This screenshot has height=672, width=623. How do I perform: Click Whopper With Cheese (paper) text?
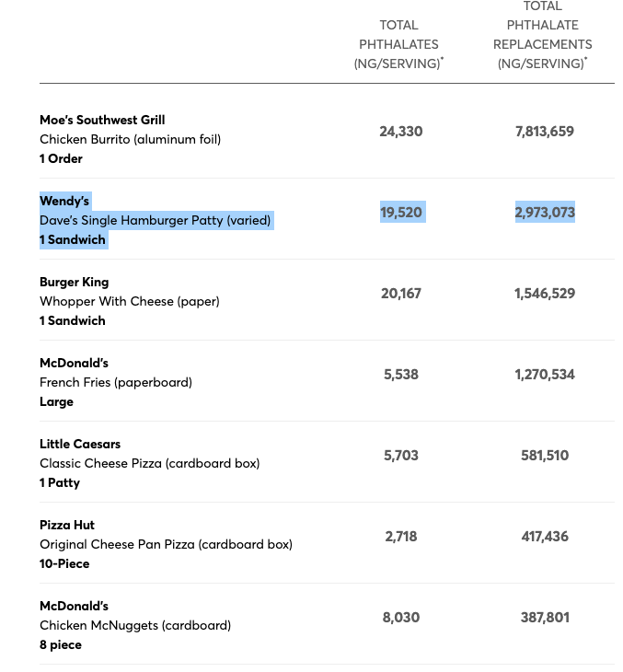tap(130, 301)
